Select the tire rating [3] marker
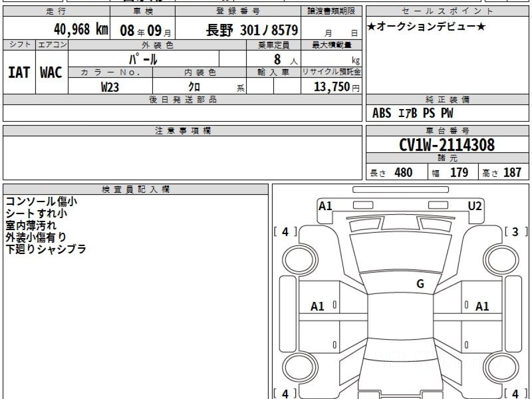This screenshot has height=399, width=532. point(515,231)
